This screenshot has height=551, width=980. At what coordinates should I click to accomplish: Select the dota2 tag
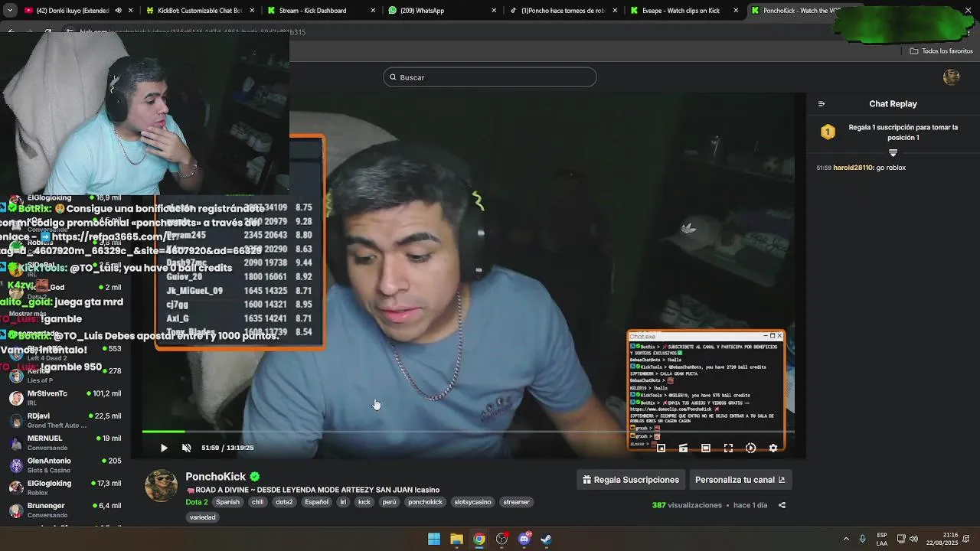(284, 502)
